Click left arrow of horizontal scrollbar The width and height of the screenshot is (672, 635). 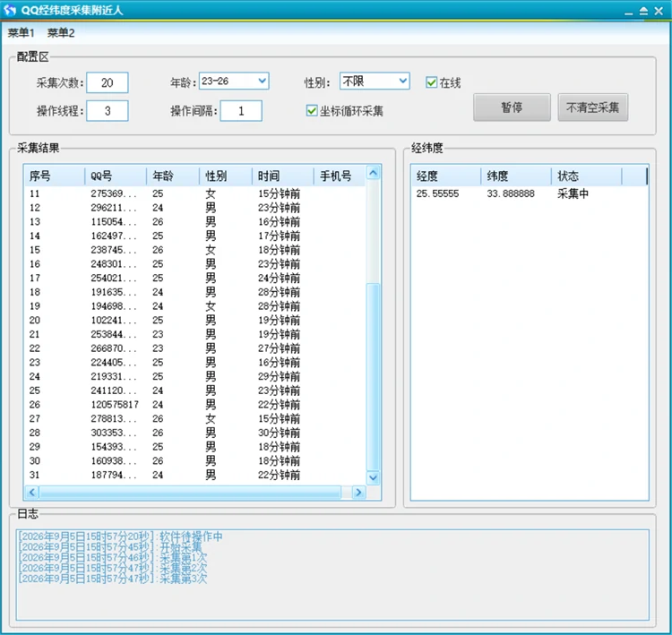click(31, 492)
